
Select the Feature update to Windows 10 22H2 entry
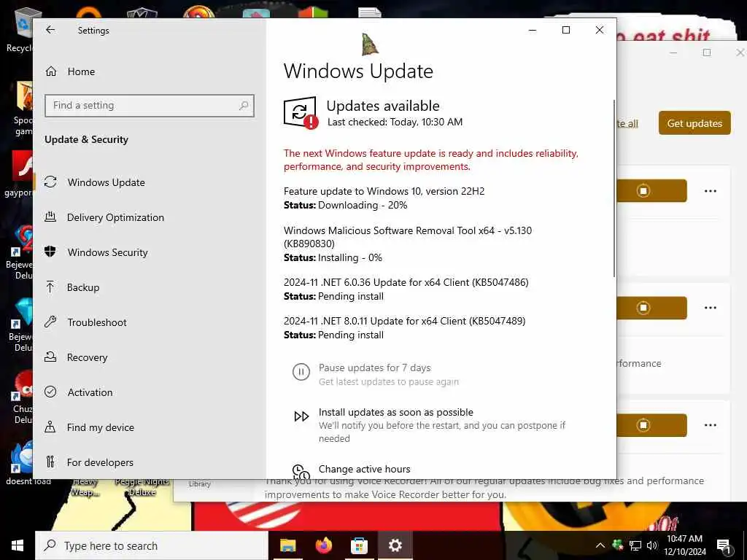coord(384,198)
